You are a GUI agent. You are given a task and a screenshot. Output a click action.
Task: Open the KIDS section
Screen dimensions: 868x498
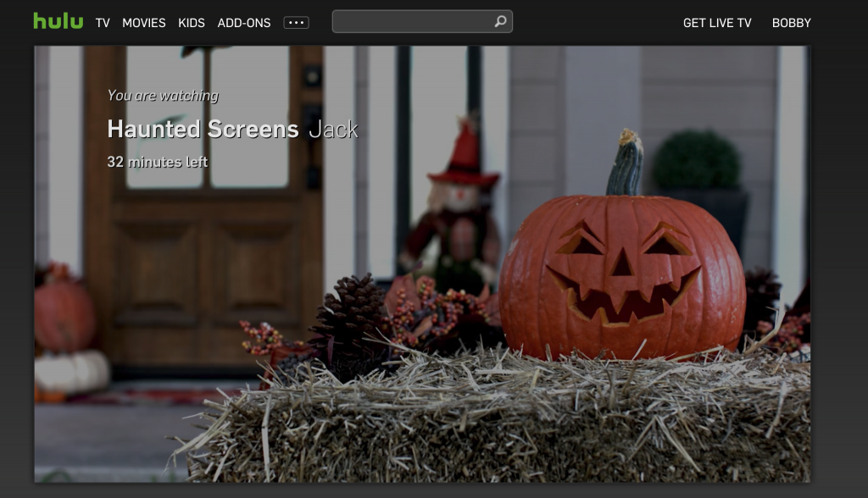pyautogui.click(x=192, y=23)
